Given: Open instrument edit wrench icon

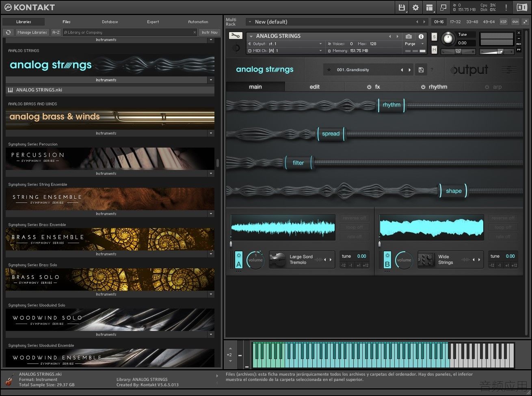Looking at the screenshot, I should pyautogui.click(x=235, y=36).
